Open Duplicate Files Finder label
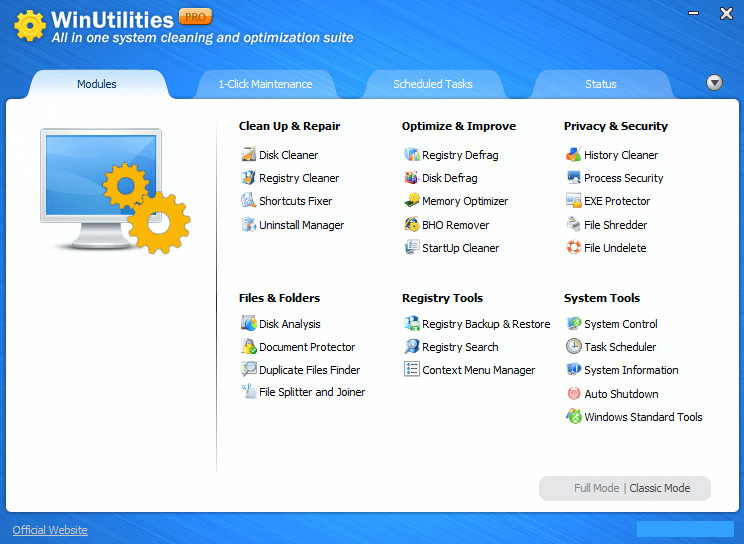The image size is (744, 544). coord(309,370)
